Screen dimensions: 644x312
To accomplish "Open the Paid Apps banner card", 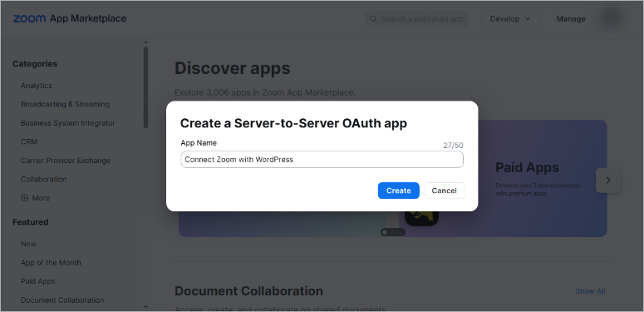I will pos(543,178).
